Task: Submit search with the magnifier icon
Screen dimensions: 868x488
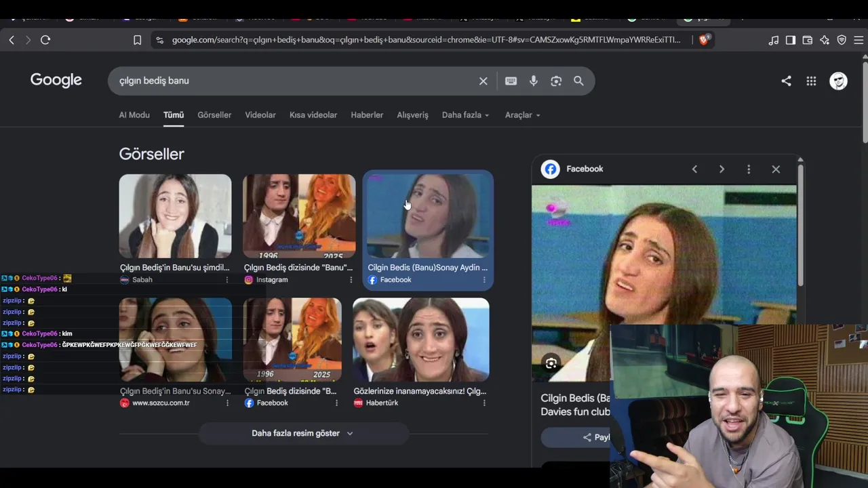Action: pos(578,81)
